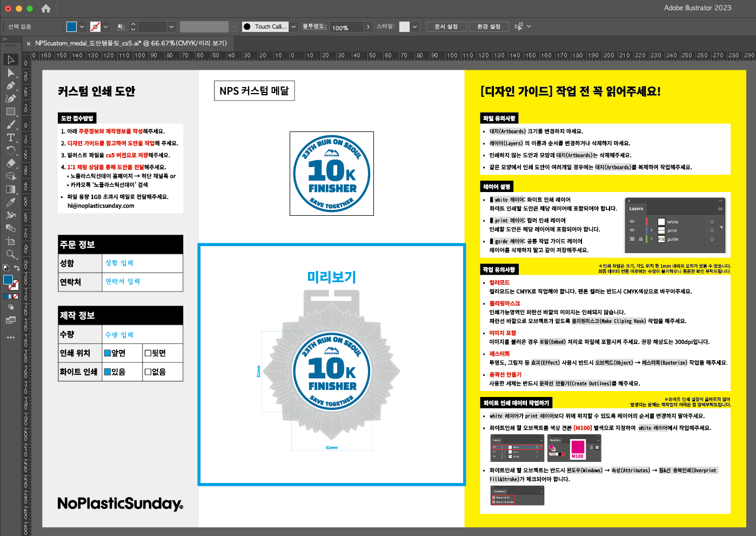Select the Gradient tool
Viewport: 756px width, 536px height.
(x=11, y=189)
